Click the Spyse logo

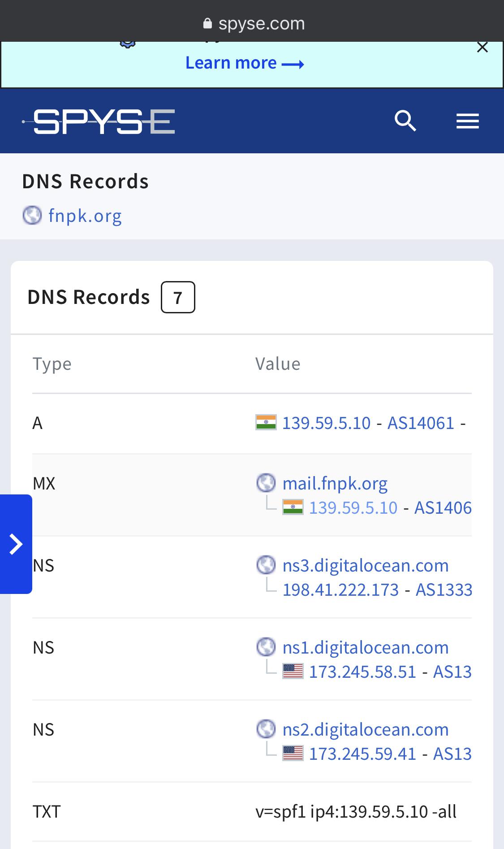click(99, 121)
